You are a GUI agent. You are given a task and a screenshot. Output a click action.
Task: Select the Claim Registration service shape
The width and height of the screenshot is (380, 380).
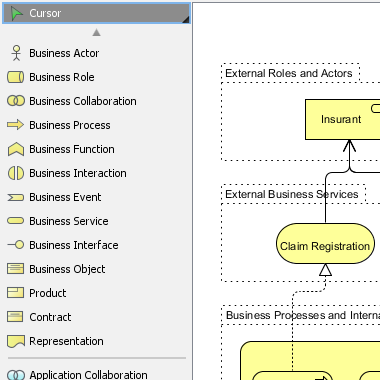coord(325,243)
